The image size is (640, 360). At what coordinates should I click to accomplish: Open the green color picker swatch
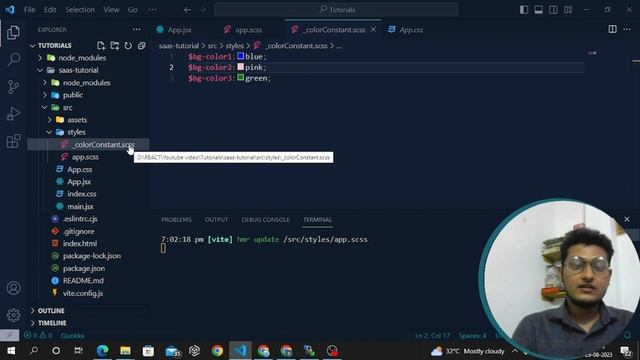click(x=240, y=78)
